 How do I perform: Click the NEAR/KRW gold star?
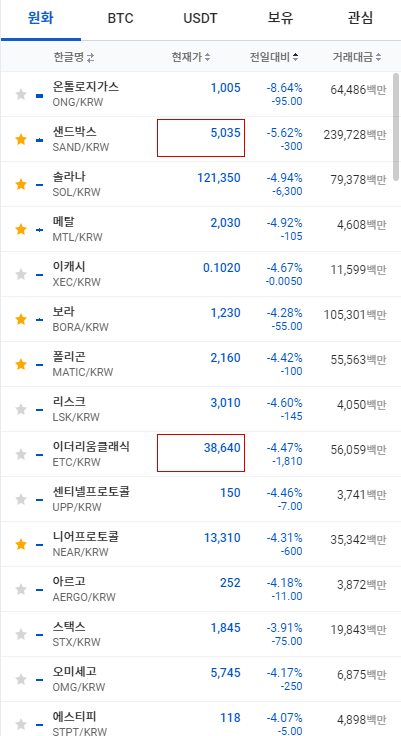tap(21, 544)
